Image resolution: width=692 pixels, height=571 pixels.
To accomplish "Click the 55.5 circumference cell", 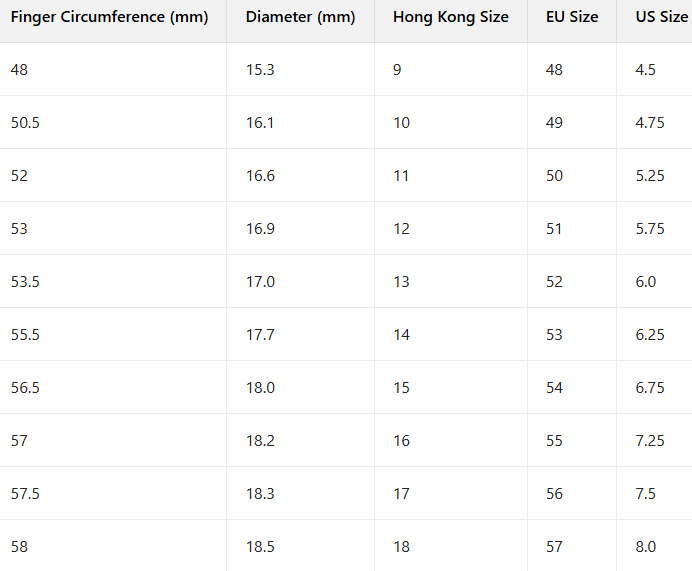I will point(26,335).
